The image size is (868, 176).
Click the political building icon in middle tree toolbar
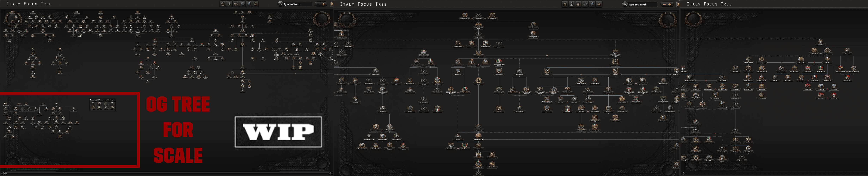565,4
